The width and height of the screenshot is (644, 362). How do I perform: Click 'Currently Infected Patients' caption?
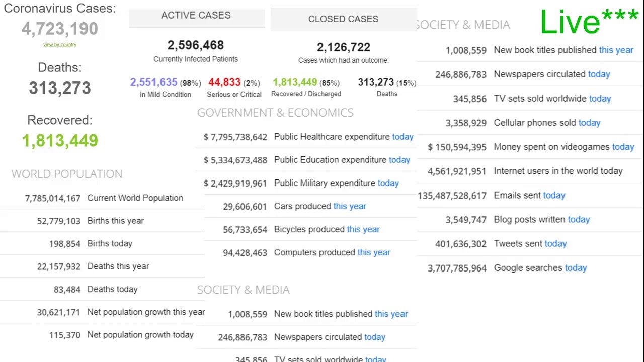tap(196, 59)
